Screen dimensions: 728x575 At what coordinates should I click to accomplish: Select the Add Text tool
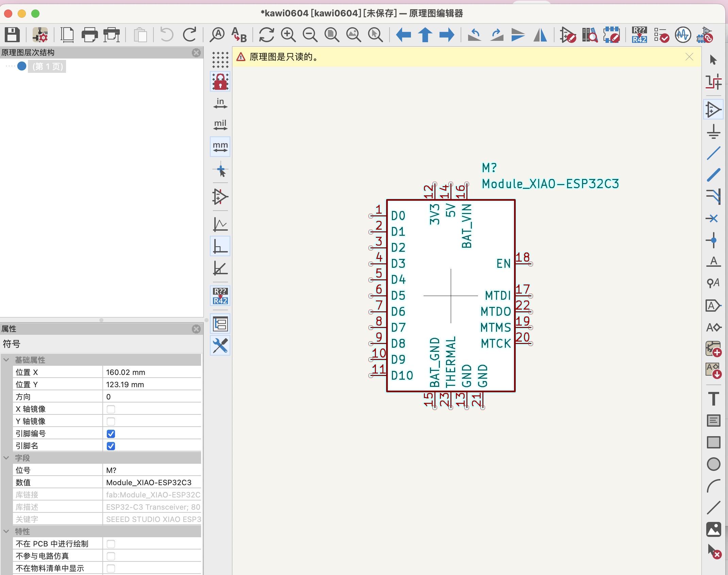(x=713, y=399)
